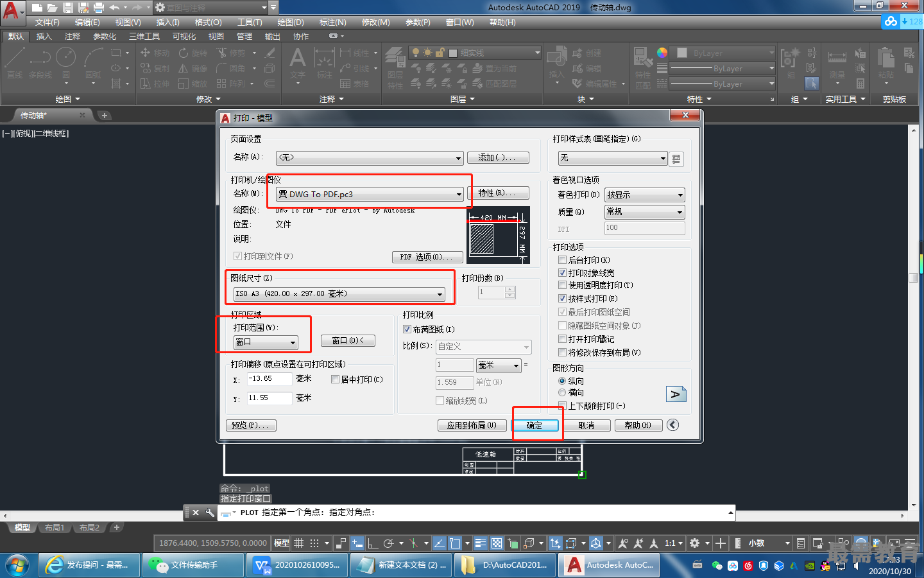Open the Edit (编辑) menu

tap(87, 22)
